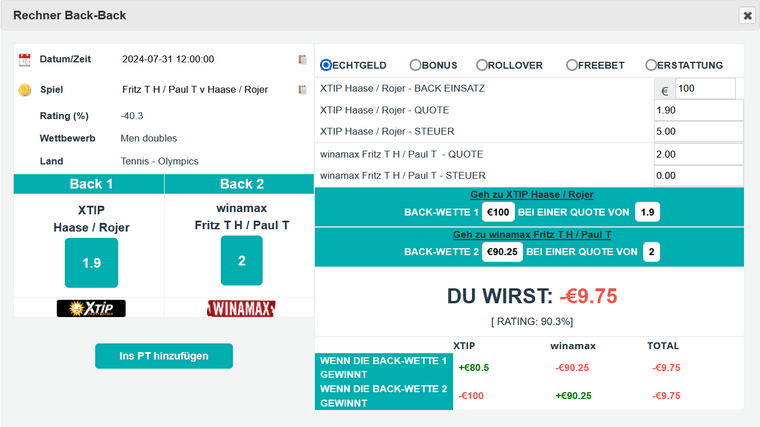Choose the FREEBET bet type
760x427 pixels.
[572, 65]
